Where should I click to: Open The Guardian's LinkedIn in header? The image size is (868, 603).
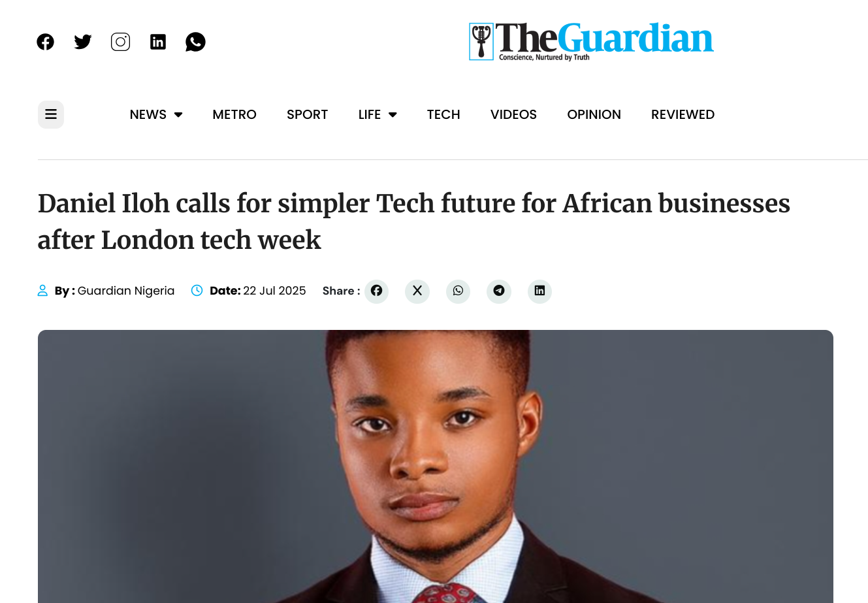point(158,42)
